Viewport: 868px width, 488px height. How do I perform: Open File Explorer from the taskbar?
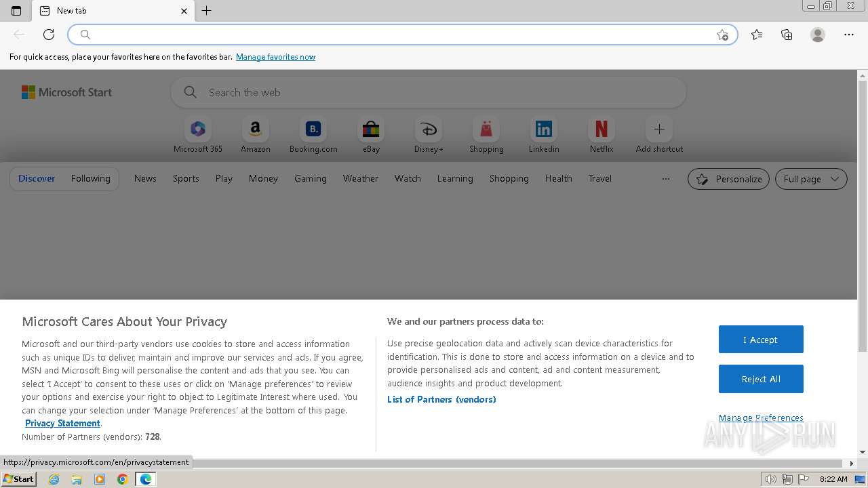77,479
